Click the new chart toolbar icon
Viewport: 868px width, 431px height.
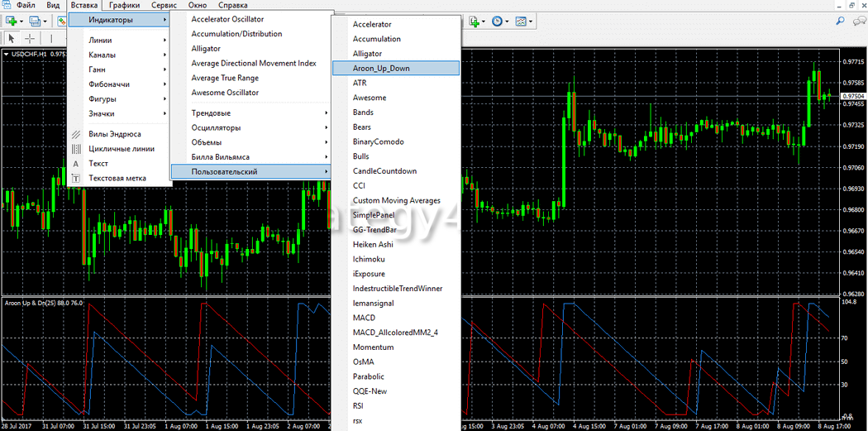(x=12, y=21)
